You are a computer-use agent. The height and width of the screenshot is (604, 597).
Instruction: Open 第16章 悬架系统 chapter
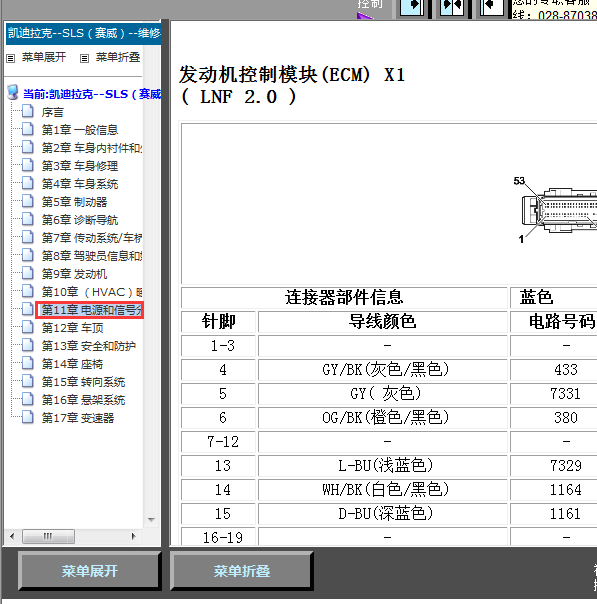83,400
